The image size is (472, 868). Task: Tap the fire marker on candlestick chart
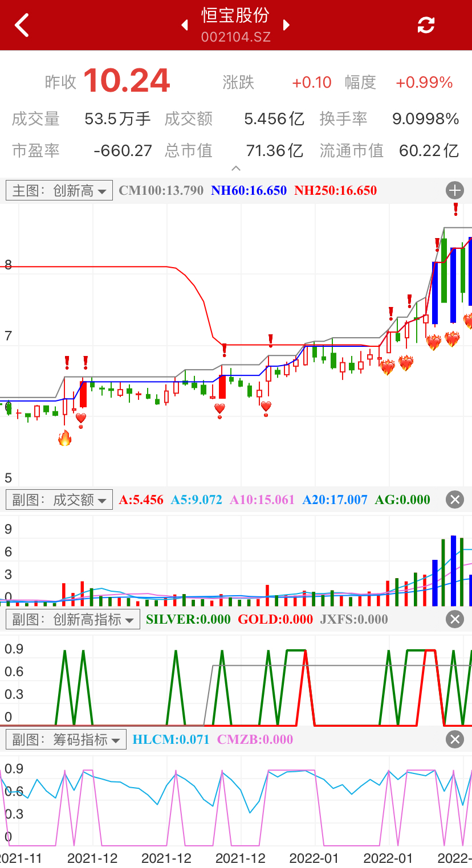pos(65,438)
